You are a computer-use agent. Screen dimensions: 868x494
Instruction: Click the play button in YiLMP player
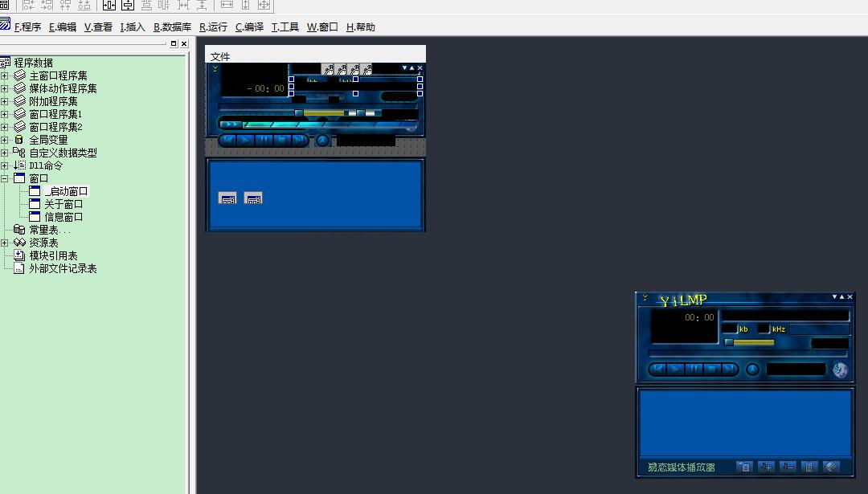[675, 369]
